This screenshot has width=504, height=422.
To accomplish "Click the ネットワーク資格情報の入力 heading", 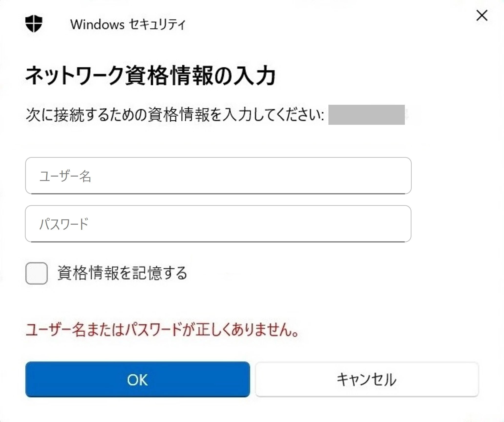I will [150, 76].
